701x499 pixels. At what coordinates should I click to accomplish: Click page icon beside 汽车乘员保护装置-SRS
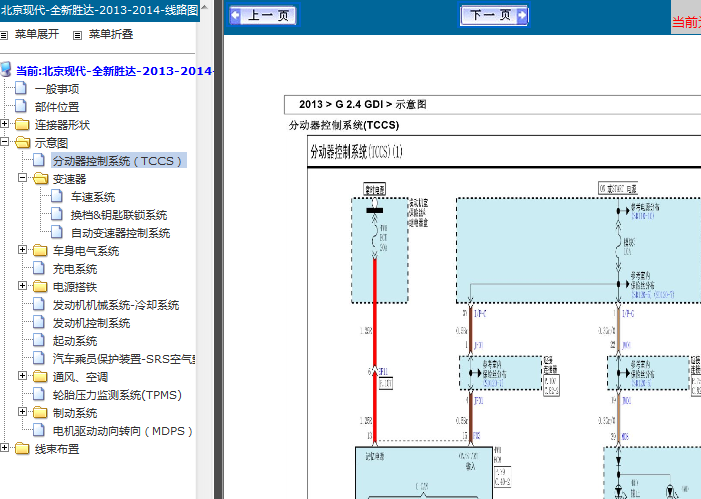(x=39, y=358)
